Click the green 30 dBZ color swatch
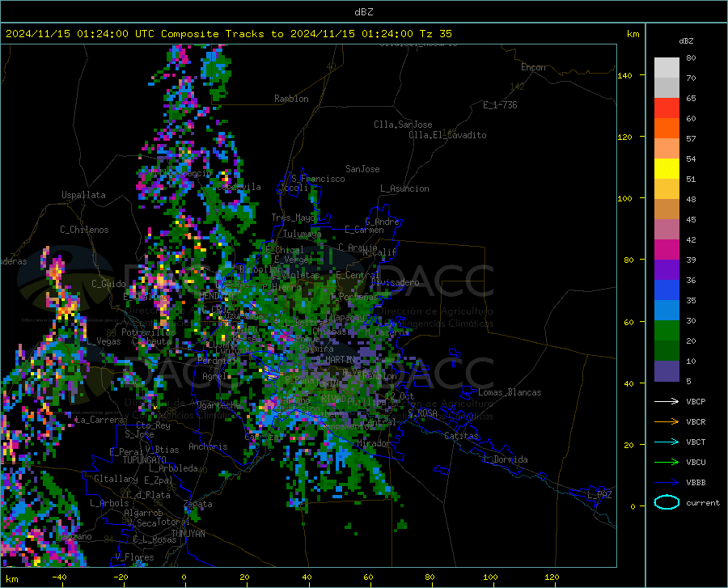This screenshot has height=588, width=728. 667,331
